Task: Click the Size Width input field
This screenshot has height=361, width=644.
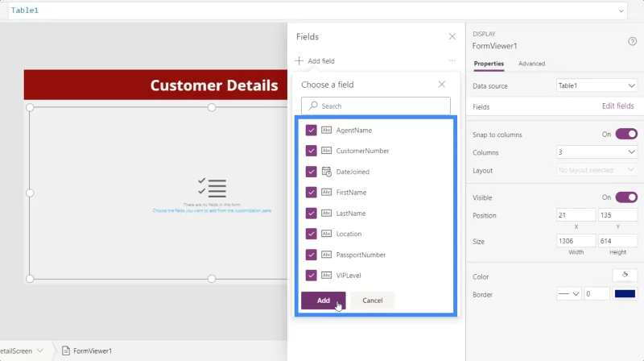Action: point(576,241)
